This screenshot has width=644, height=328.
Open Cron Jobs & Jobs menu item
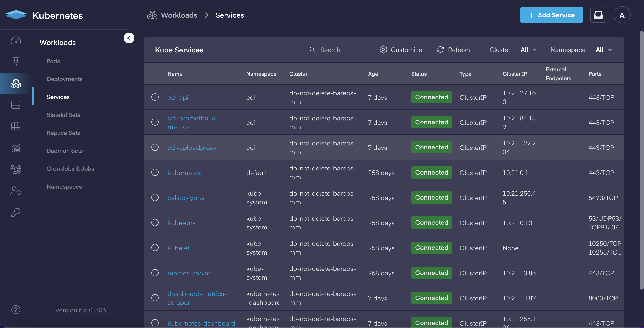tap(70, 169)
